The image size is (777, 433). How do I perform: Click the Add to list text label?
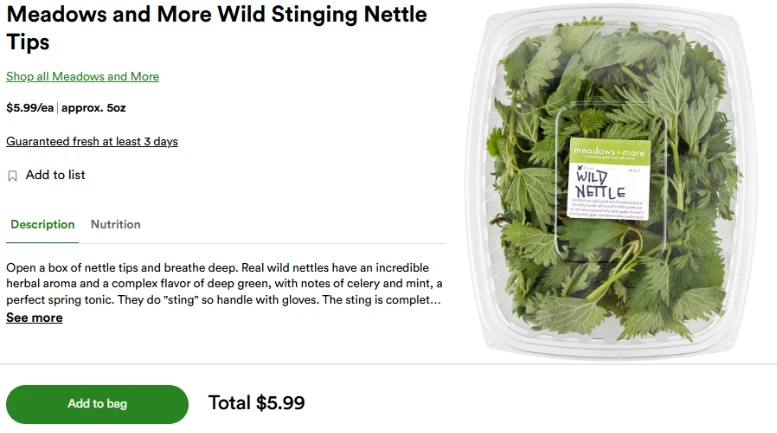pos(55,175)
